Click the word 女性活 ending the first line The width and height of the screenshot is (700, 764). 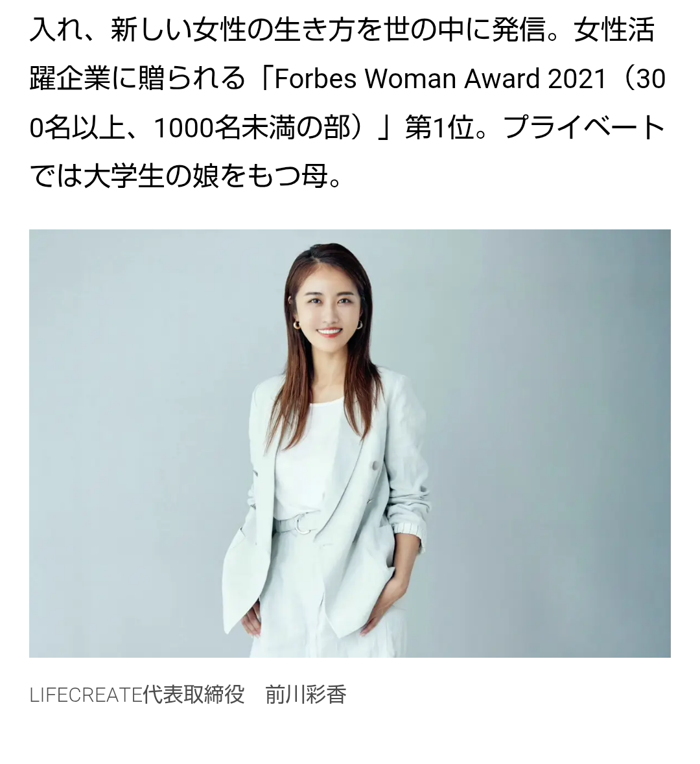[x=614, y=30]
